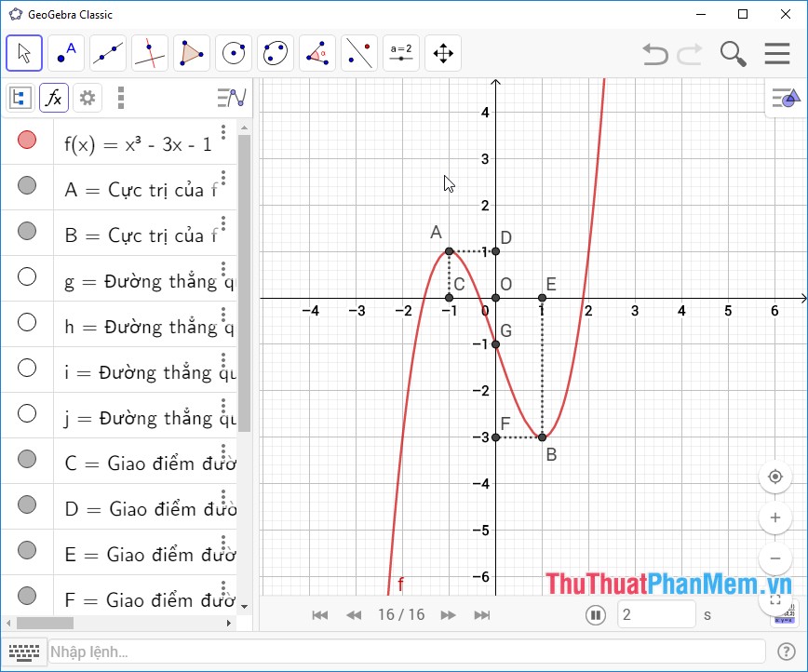Select the Angle measurement tool
This screenshot has width=808, height=672.
[317, 53]
